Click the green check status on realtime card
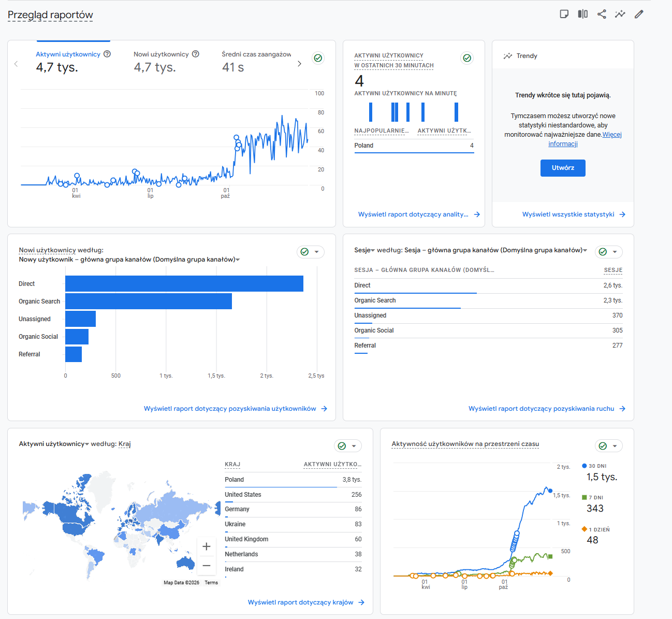 point(467,58)
